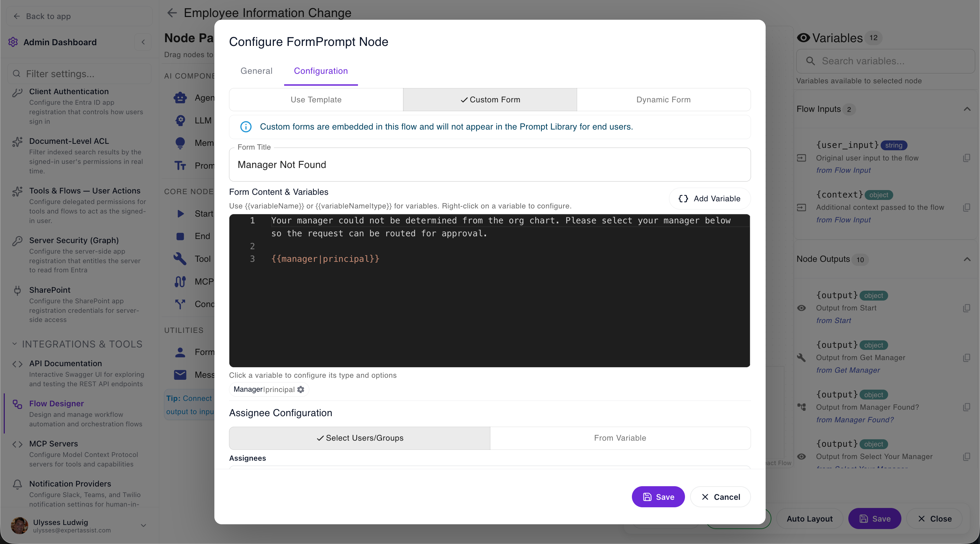
Task: Click the wrench icon for Get Manager output
Action: 802,357
